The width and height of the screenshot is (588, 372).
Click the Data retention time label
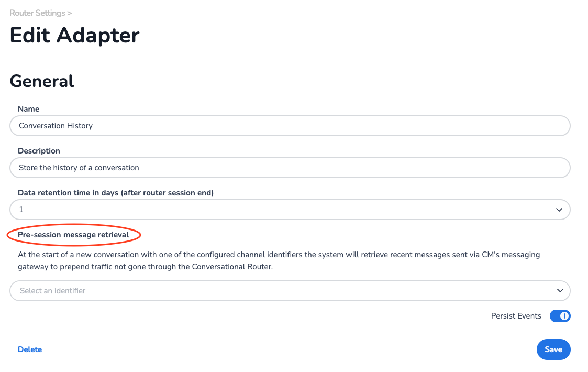tap(116, 193)
